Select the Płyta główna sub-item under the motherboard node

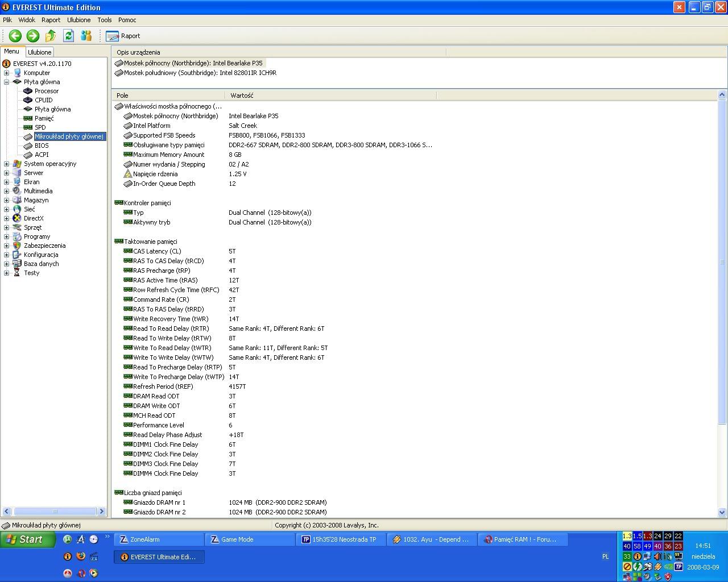click(53, 109)
